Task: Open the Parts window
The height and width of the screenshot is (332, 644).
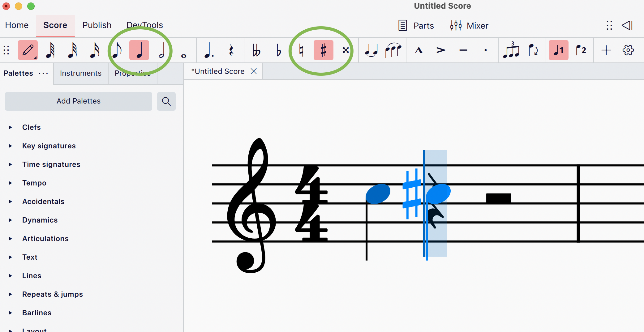Action: point(416,26)
